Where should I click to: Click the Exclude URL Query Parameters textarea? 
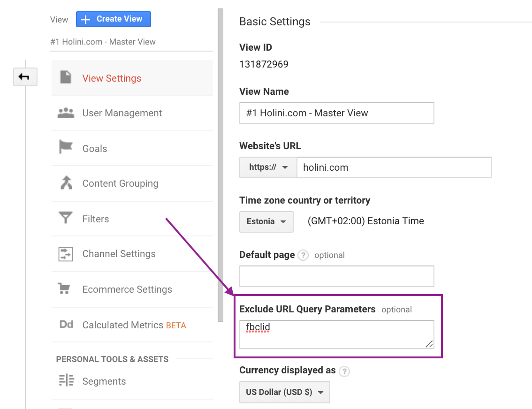336,334
